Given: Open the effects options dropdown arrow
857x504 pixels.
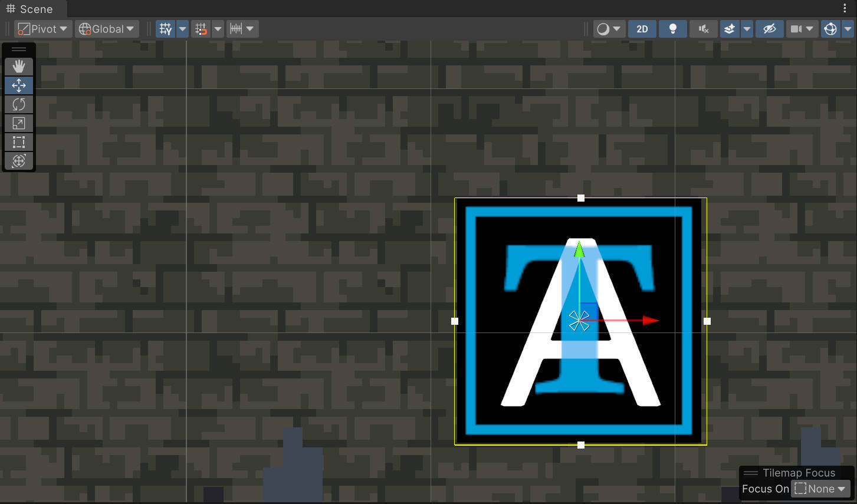Looking at the screenshot, I should point(747,29).
